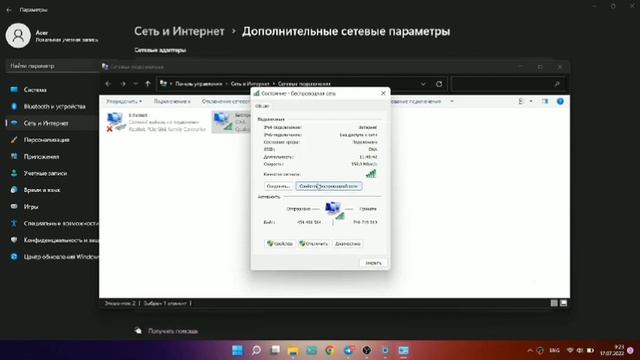Switch to details view in the status bar

554,303
